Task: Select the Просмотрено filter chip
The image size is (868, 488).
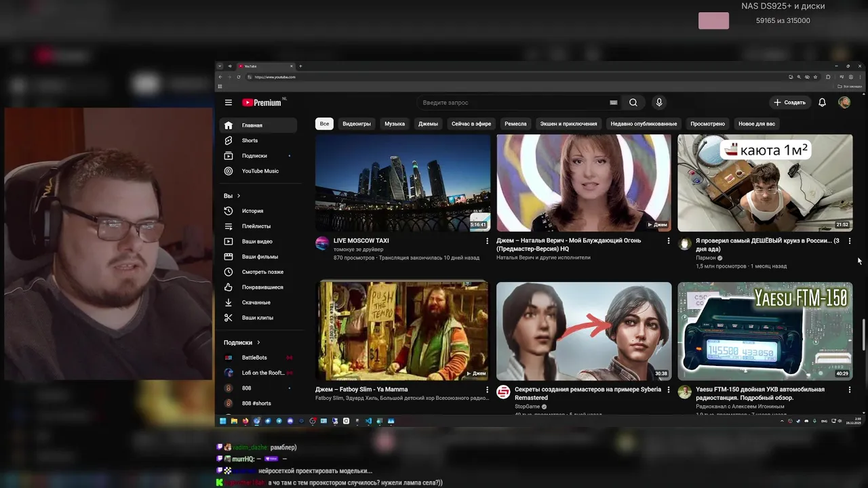Action: [707, 123]
